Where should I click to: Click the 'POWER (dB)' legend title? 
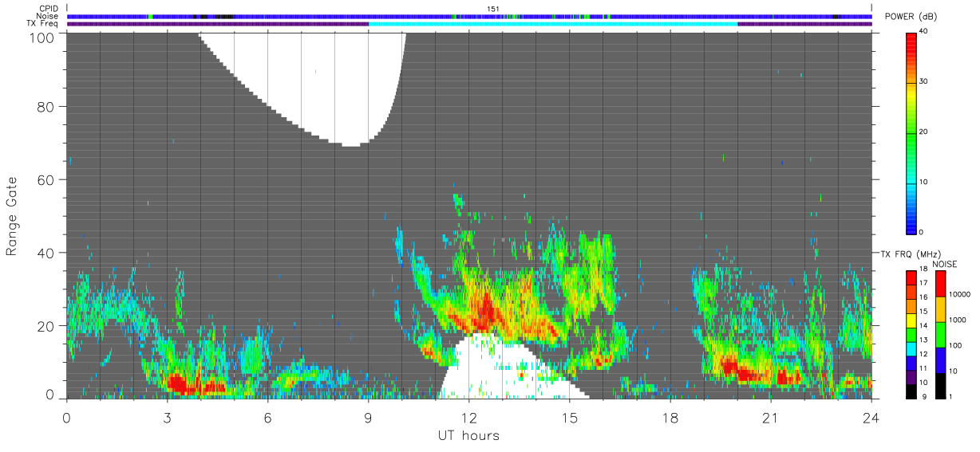(911, 17)
